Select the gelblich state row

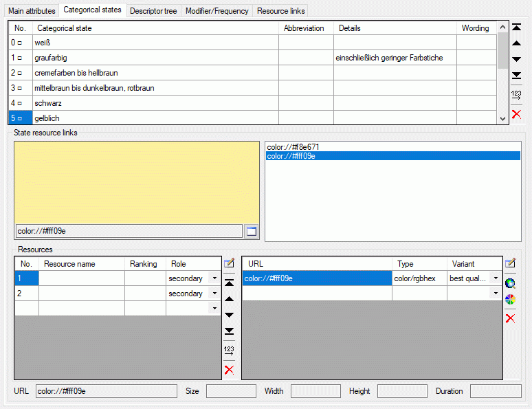pyautogui.click(x=252, y=118)
